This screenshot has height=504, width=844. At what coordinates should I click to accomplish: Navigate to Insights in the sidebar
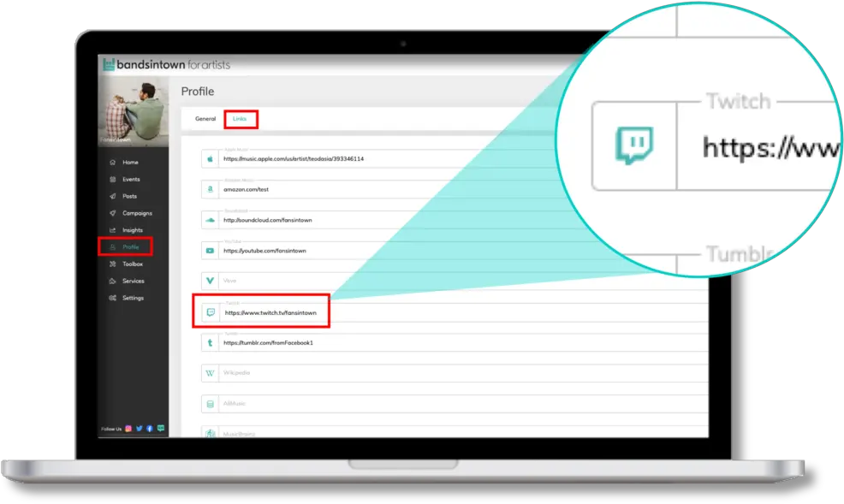[x=132, y=230]
